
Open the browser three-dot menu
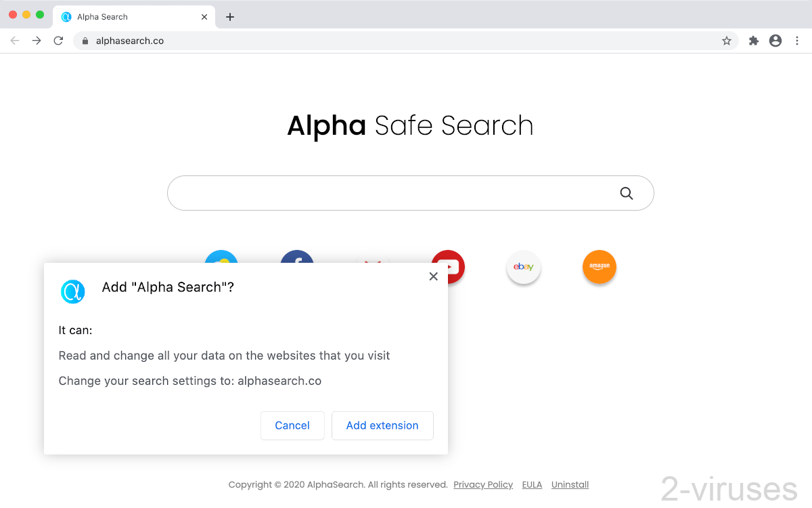coord(797,41)
